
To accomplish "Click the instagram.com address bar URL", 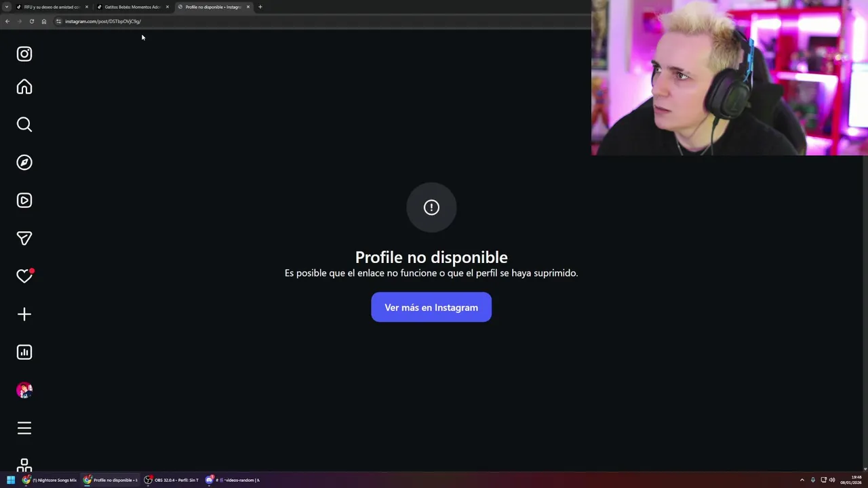I will (x=103, y=21).
